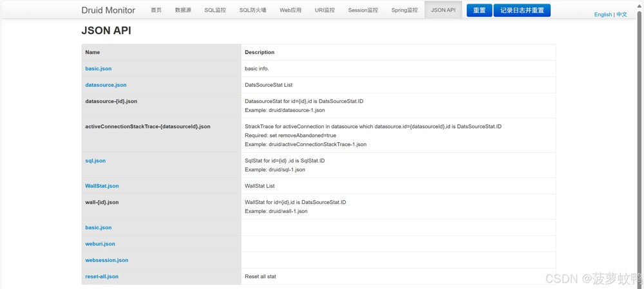Click the Druid Monitor brand title
The width and height of the screenshot is (644, 289).
[108, 10]
